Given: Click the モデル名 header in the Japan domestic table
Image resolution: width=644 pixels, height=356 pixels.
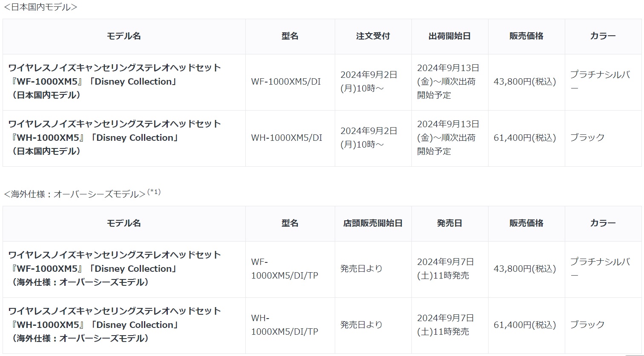Looking at the screenshot, I should click(124, 36).
